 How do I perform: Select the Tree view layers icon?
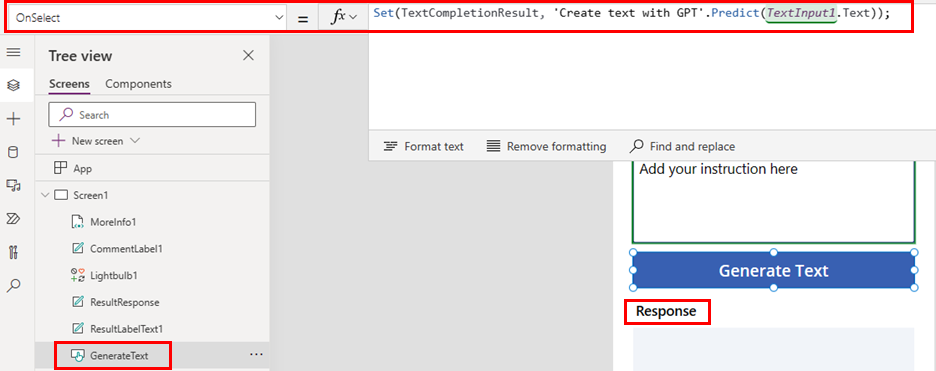[x=13, y=85]
